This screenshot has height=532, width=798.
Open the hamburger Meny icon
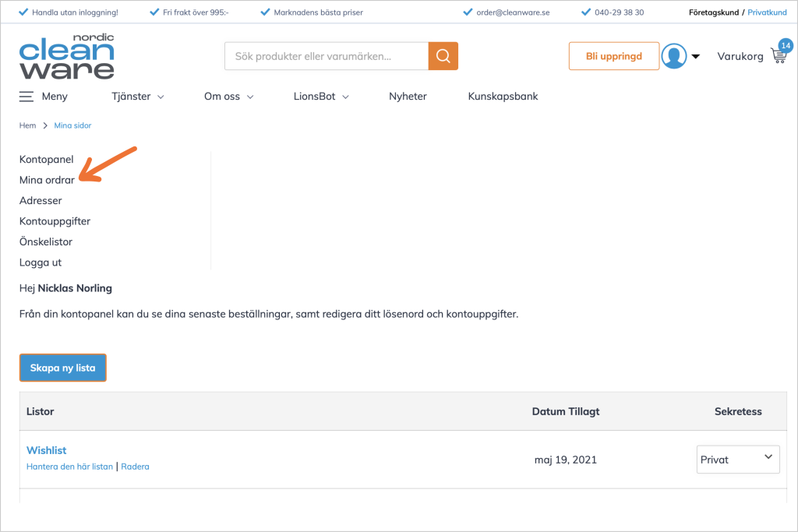[x=26, y=97]
